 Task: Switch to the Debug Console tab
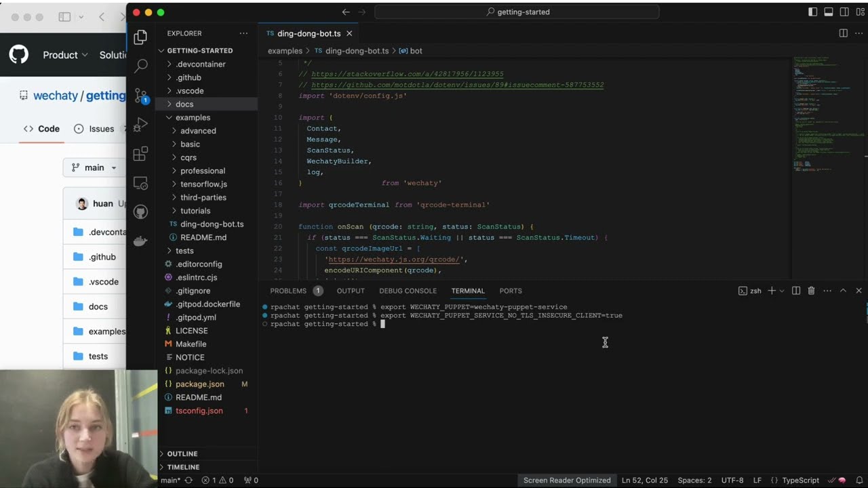(408, 291)
